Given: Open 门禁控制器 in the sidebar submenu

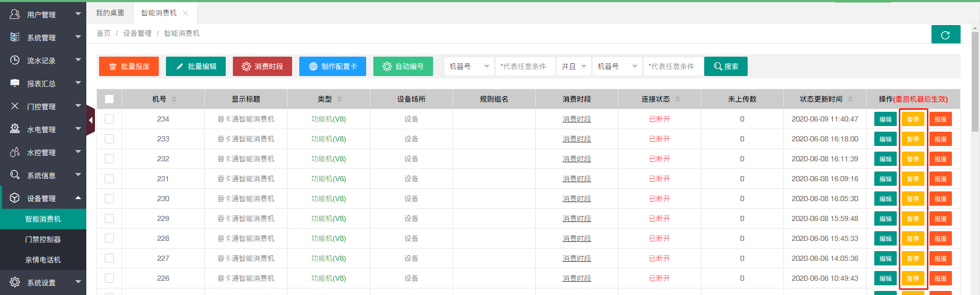Looking at the screenshot, I should [43, 239].
